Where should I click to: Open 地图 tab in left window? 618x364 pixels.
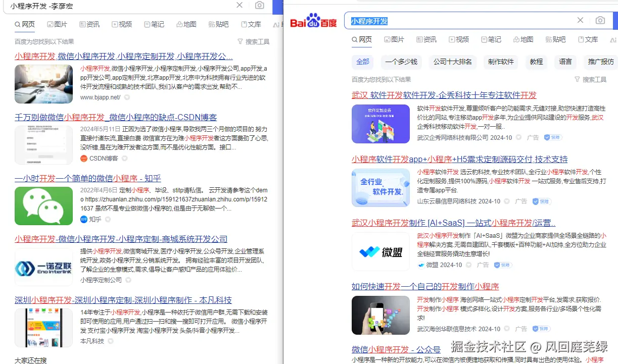coord(186,24)
